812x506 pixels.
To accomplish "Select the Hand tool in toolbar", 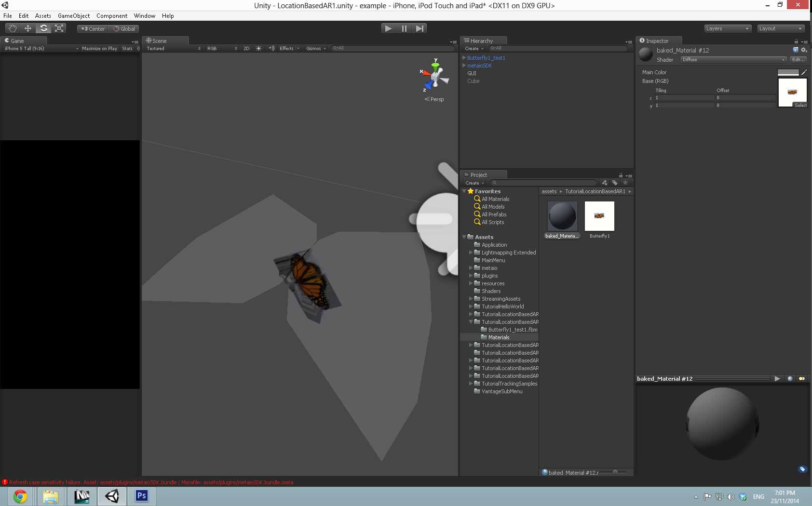I will click(x=13, y=28).
